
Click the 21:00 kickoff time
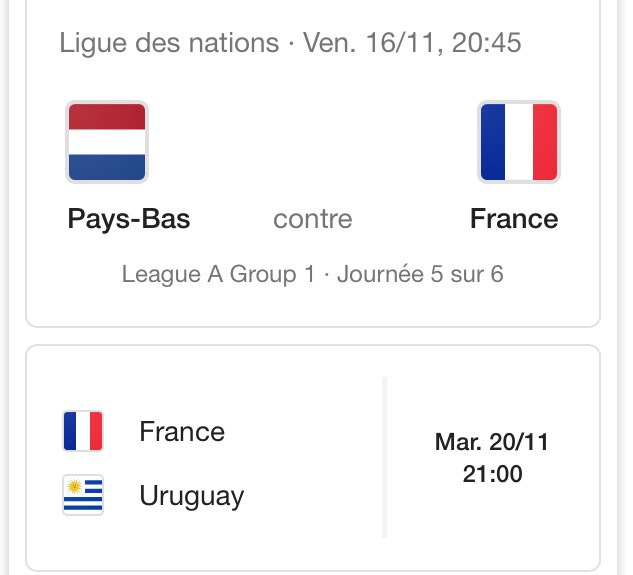(x=493, y=474)
